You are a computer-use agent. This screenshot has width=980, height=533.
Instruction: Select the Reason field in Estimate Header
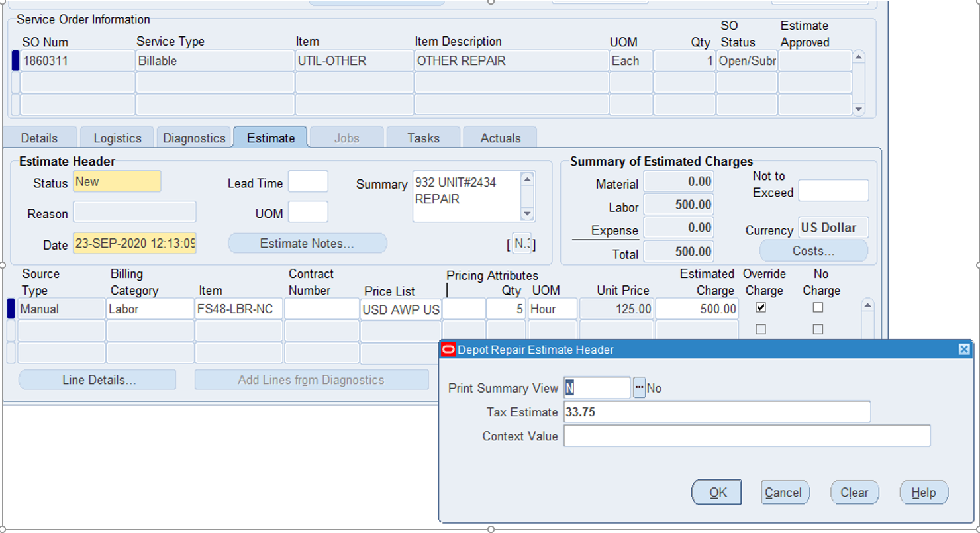pos(134,213)
